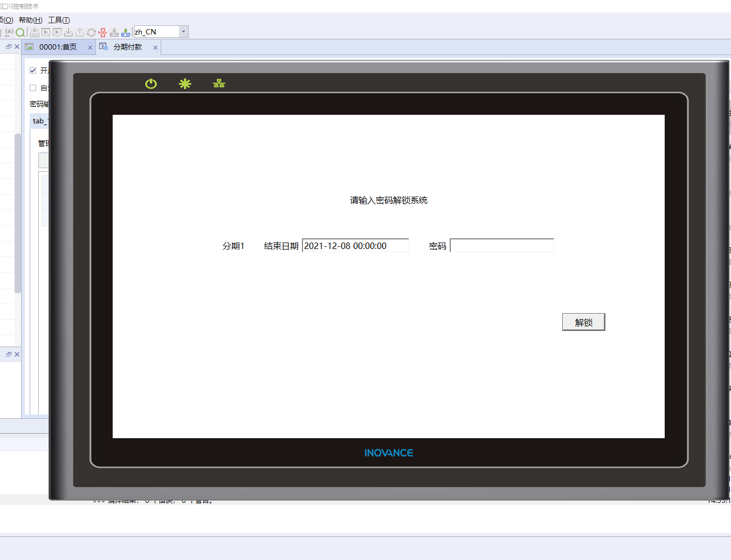Click the red network connection toolbar icon

coord(102,32)
